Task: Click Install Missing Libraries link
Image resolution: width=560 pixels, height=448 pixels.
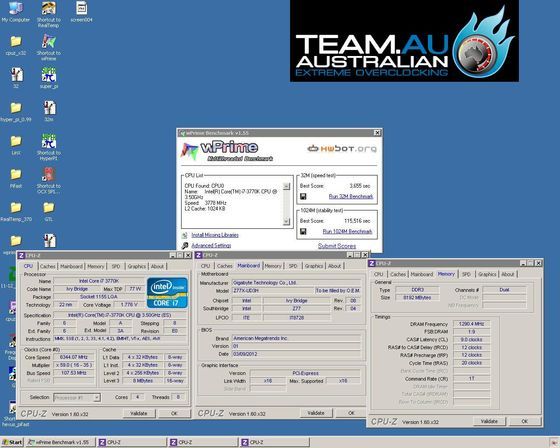Action: coord(215,235)
